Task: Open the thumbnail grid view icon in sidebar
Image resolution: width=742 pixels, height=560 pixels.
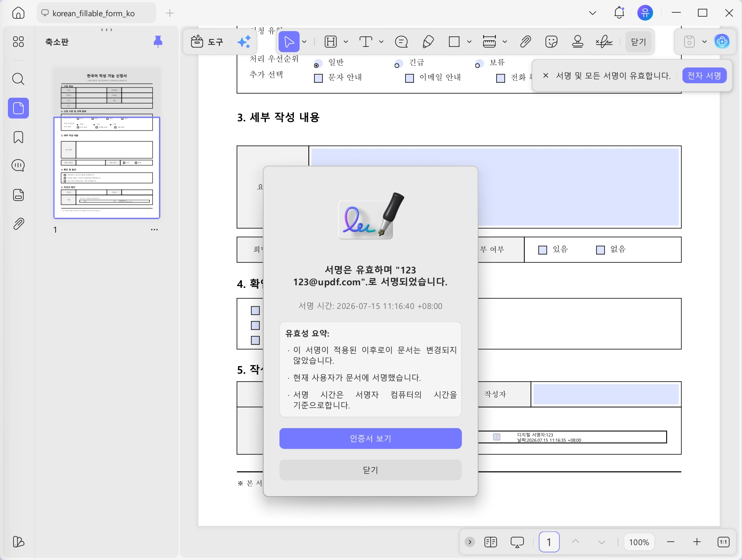Action: [18, 42]
